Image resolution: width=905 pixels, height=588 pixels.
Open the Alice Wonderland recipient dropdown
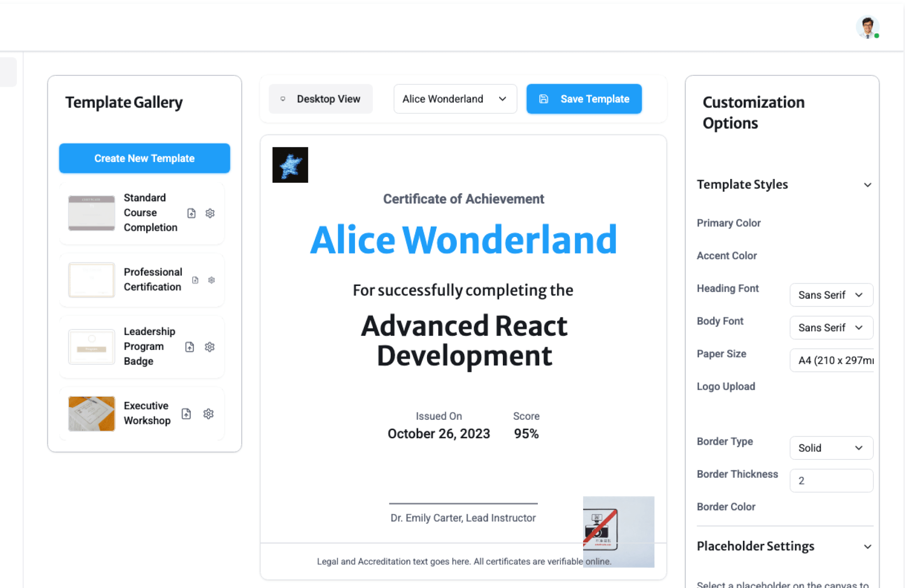[x=455, y=99]
